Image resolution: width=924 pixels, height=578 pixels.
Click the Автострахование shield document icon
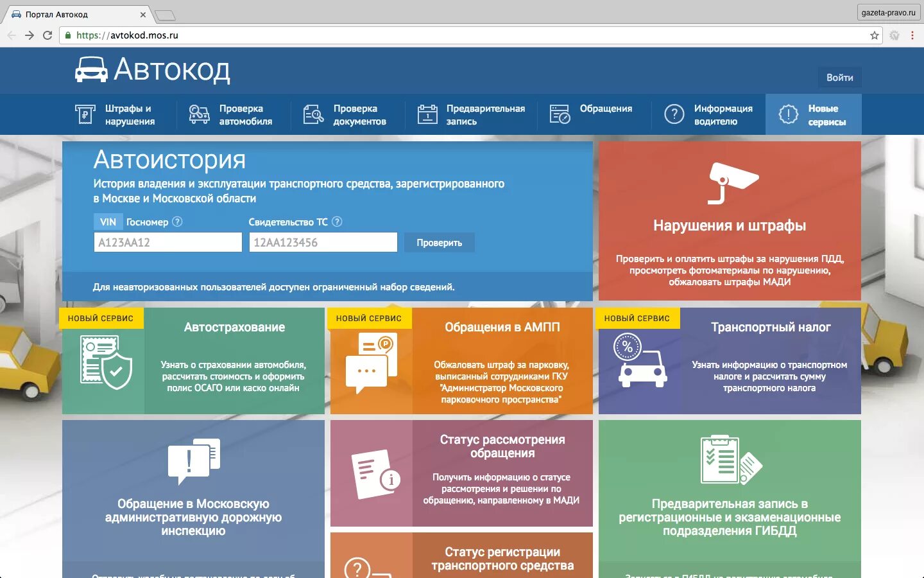pos(106,363)
